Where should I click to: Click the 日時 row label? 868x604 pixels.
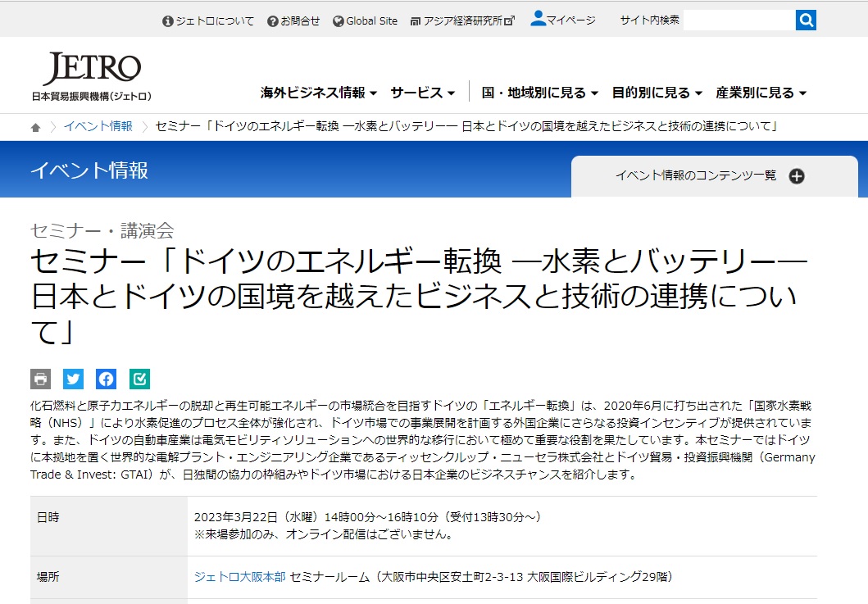pyautogui.click(x=48, y=517)
